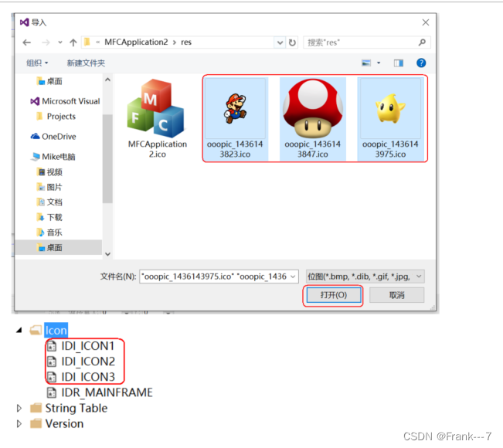This screenshot has height=448, width=503.
Task: Open recent locations dropdown arrow
Action: (x=60, y=42)
